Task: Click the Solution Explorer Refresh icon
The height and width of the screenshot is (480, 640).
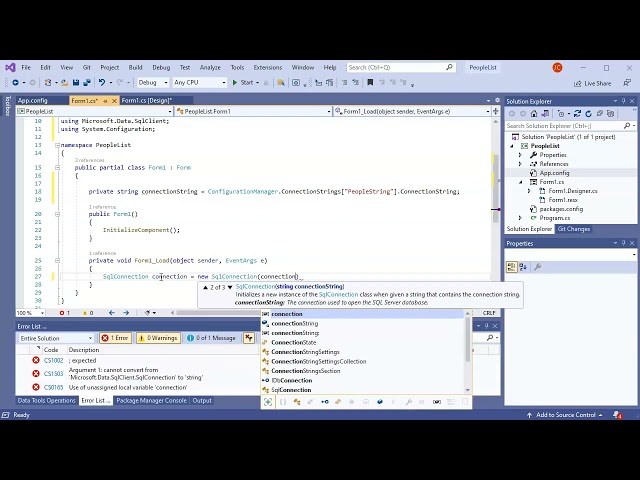Action: coord(588,114)
